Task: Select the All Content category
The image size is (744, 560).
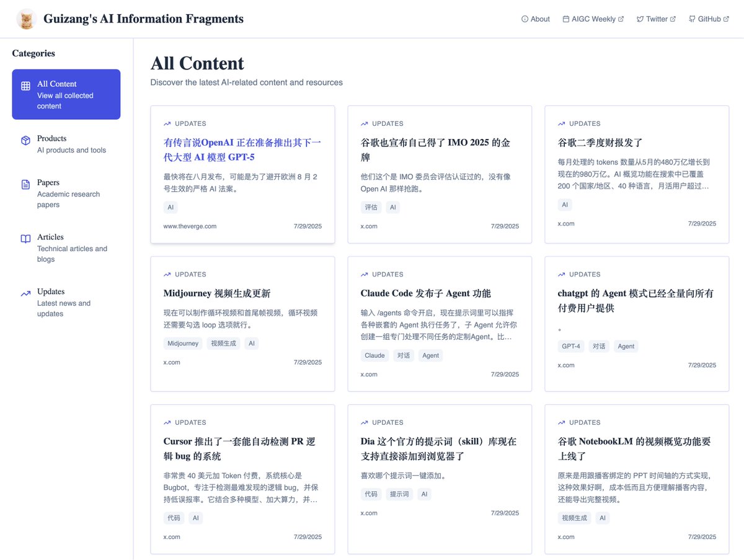Action: 66,94
